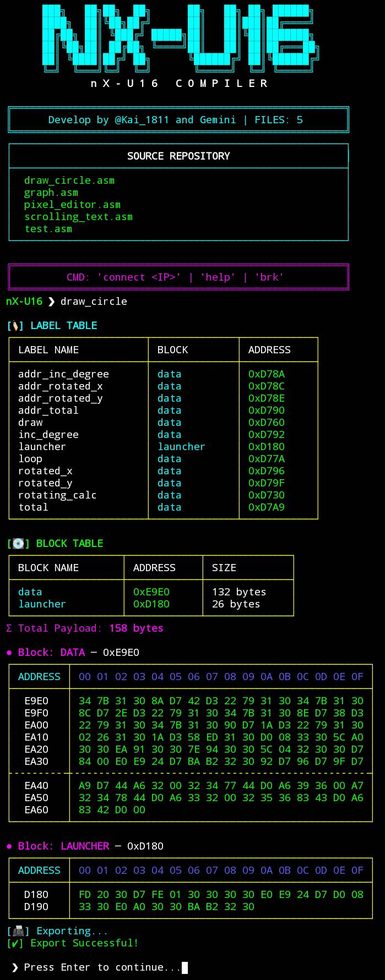Click the prompt chevron after nX-U16

(x=51, y=302)
